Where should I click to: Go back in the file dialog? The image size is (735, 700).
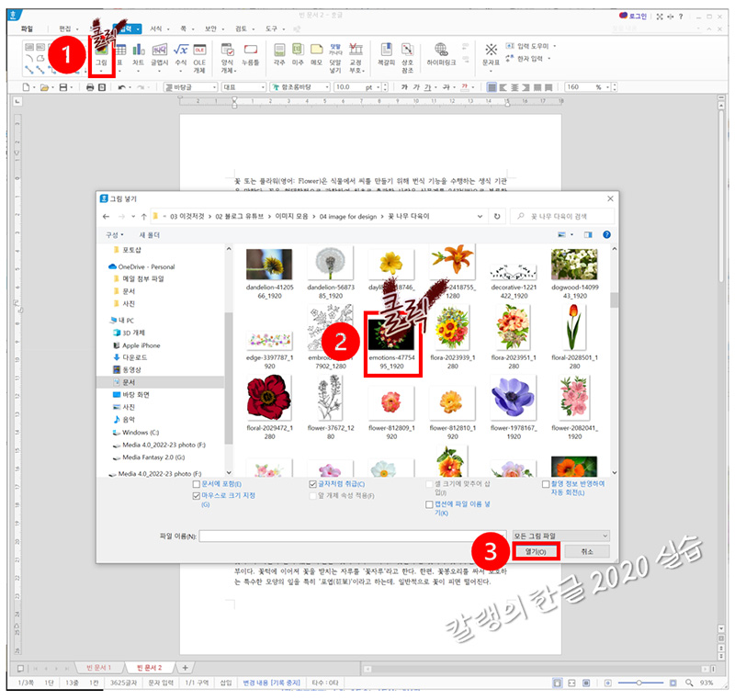tap(106, 217)
